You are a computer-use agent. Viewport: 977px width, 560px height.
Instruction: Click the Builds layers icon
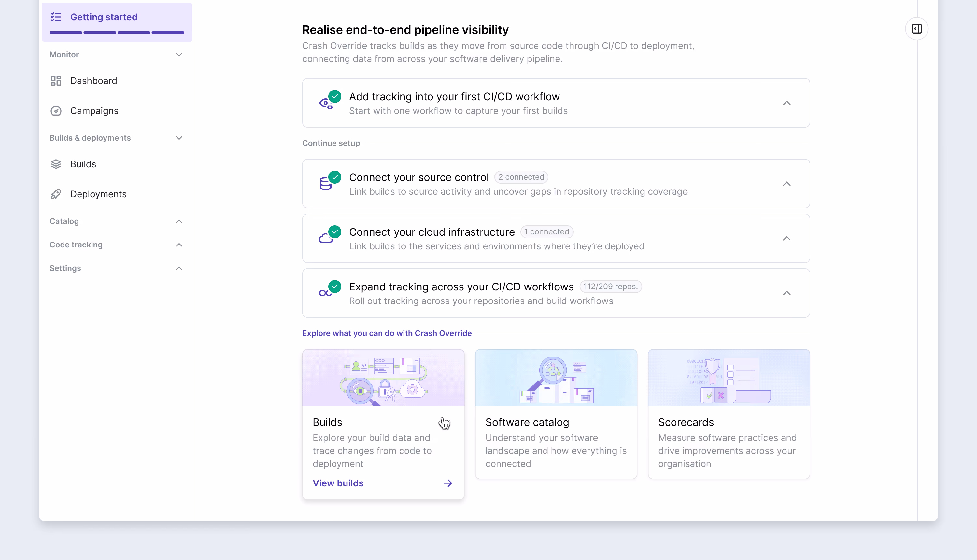point(56,164)
